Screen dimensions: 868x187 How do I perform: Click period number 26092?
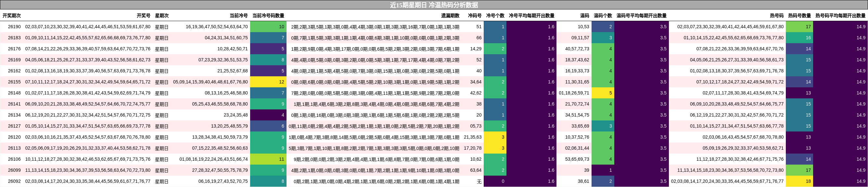[x=14, y=181]
